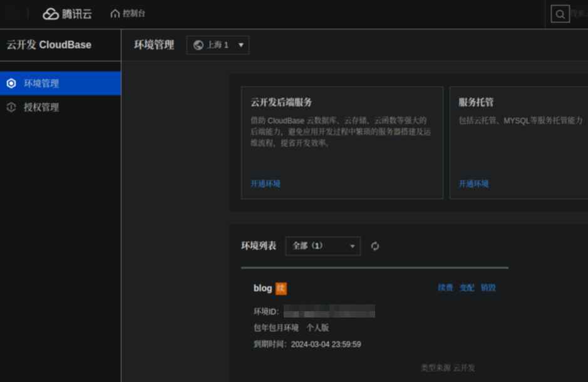The width and height of the screenshot is (588, 382).
Task: Click the 环境管理 page header title
Action: [154, 45]
